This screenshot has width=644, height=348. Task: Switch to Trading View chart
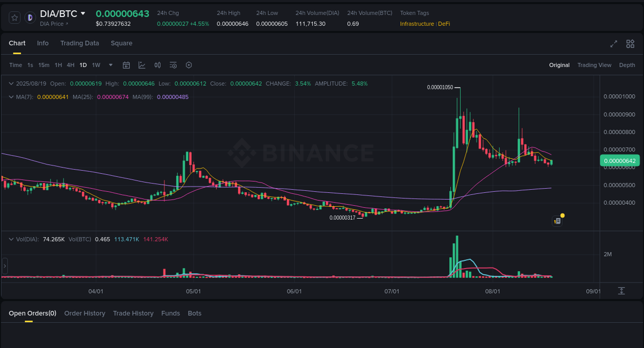tap(594, 65)
